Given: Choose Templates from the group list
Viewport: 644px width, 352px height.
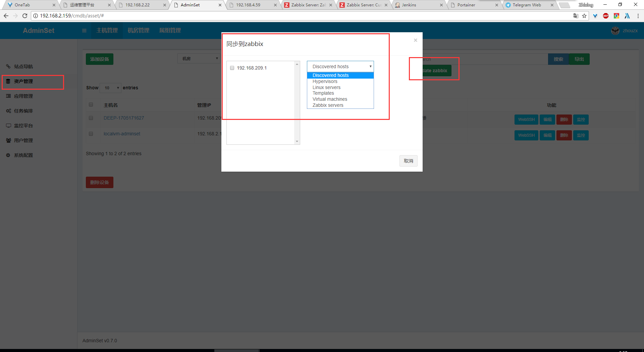Looking at the screenshot, I should [340, 93].
